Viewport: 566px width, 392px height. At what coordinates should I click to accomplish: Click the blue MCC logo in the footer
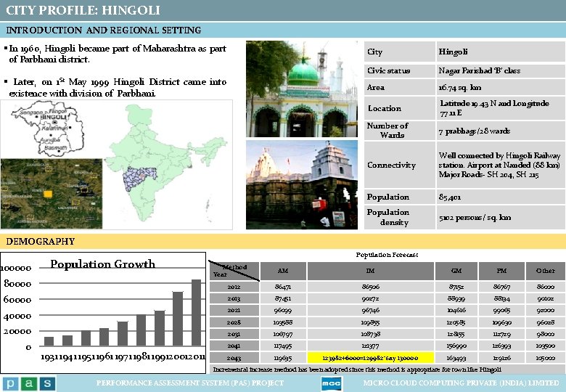(x=331, y=383)
